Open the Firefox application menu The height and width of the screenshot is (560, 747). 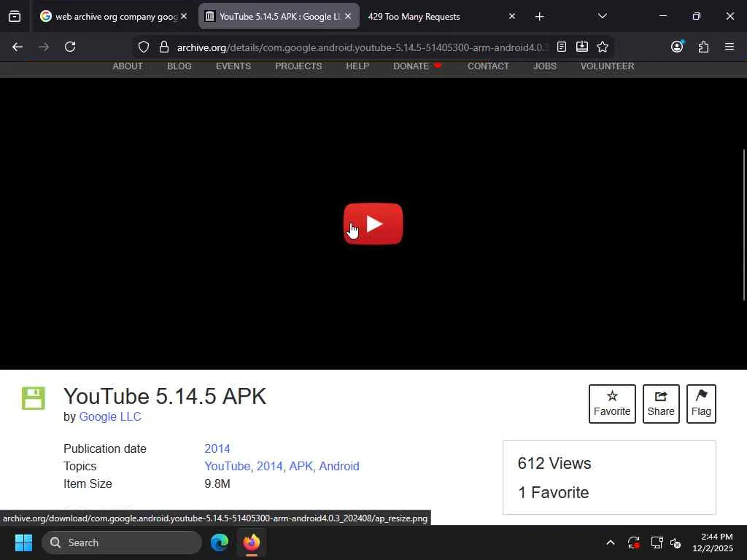click(x=729, y=47)
